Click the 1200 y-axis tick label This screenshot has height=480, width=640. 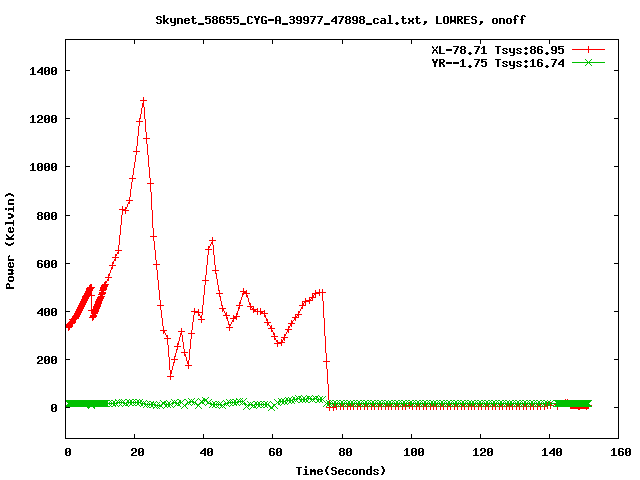(43, 119)
